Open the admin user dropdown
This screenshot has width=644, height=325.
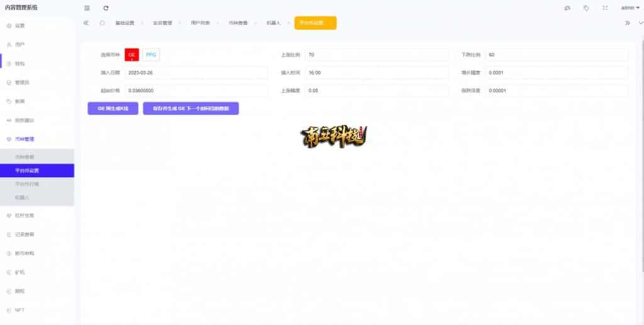click(x=630, y=8)
